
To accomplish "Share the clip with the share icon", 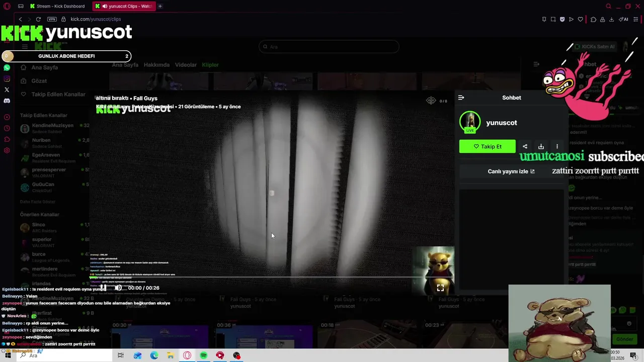I will (x=525, y=146).
